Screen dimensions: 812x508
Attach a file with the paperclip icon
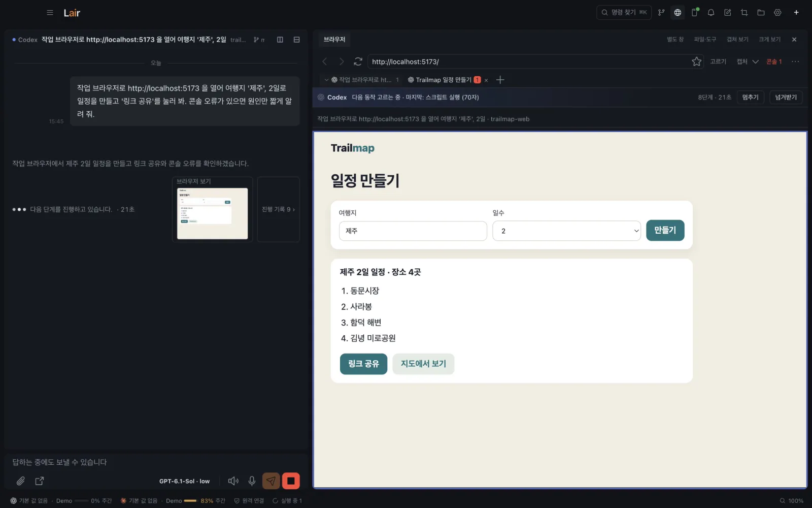tap(21, 481)
